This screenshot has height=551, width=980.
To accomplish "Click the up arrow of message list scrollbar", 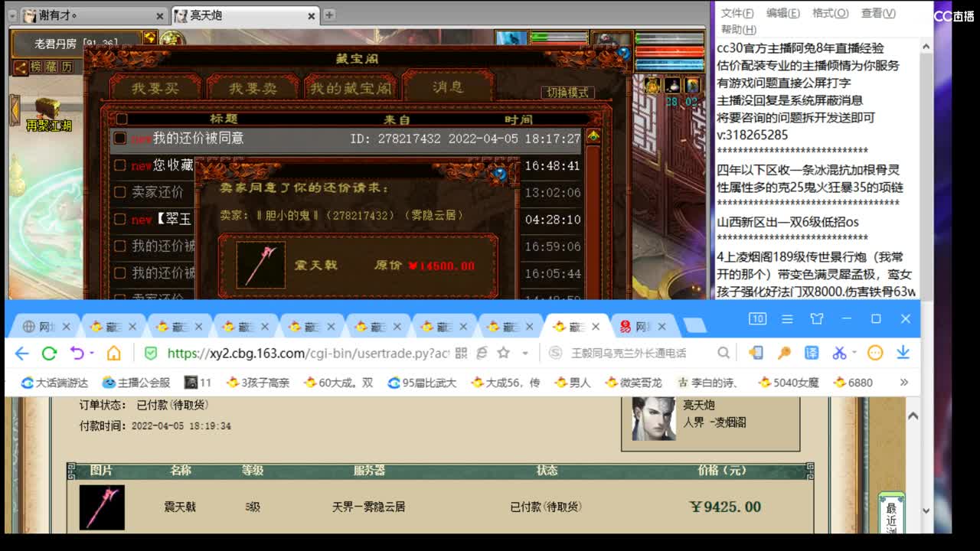I will click(593, 136).
